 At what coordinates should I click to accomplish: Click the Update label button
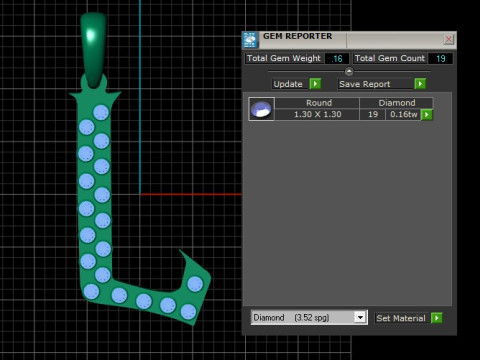point(288,84)
